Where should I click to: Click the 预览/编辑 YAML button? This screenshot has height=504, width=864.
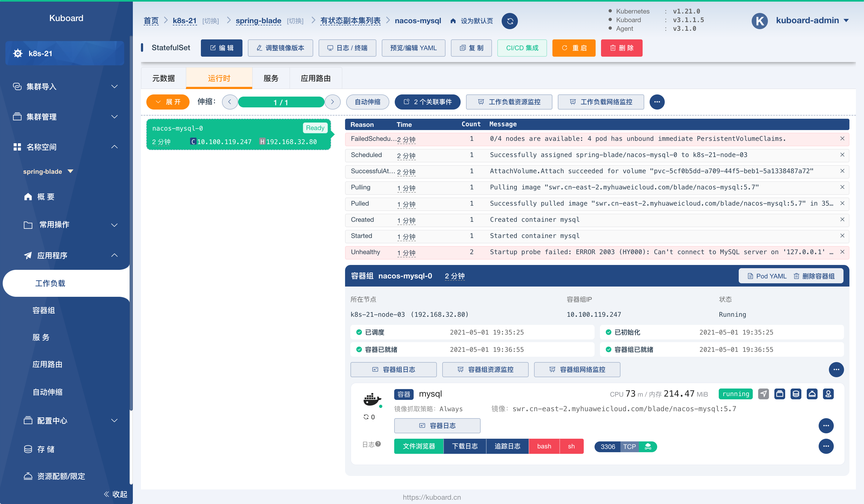point(413,48)
